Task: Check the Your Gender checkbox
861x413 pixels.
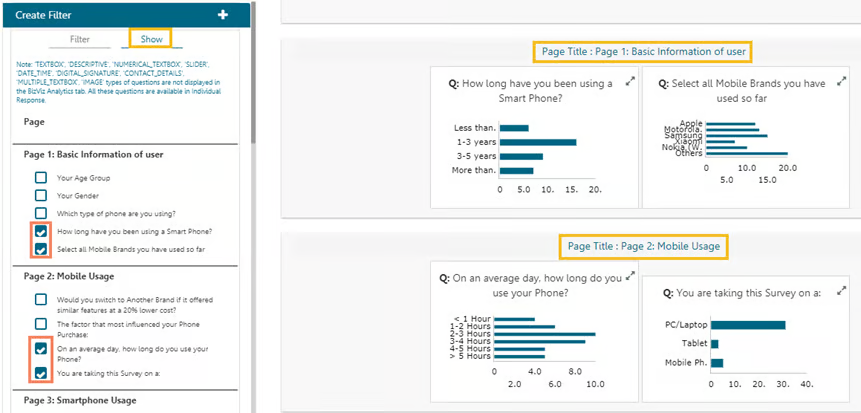Action: pos(41,195)
